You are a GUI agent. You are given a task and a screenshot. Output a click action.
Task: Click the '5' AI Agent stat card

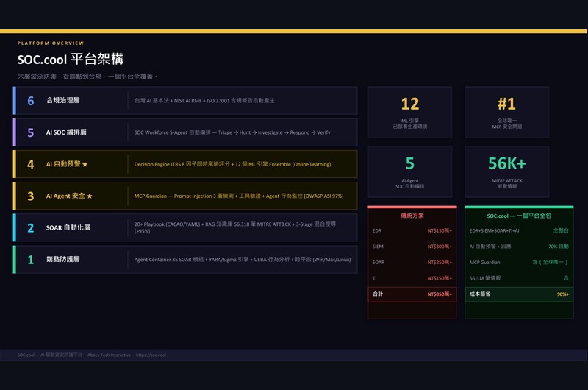click(x=410, y=172)
